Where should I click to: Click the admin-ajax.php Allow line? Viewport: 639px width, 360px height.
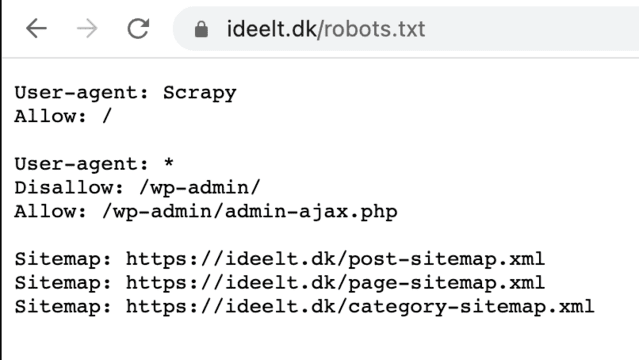click(206, 212)
